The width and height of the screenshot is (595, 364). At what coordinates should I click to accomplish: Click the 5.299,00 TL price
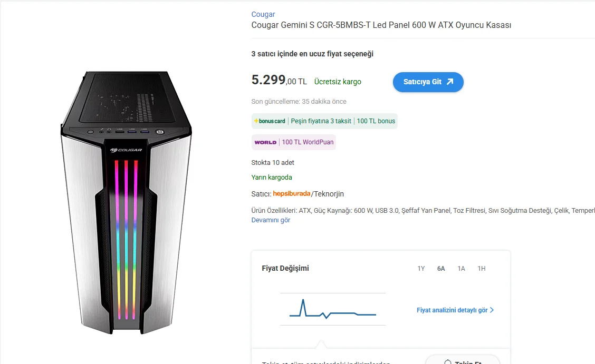(279, 80)
